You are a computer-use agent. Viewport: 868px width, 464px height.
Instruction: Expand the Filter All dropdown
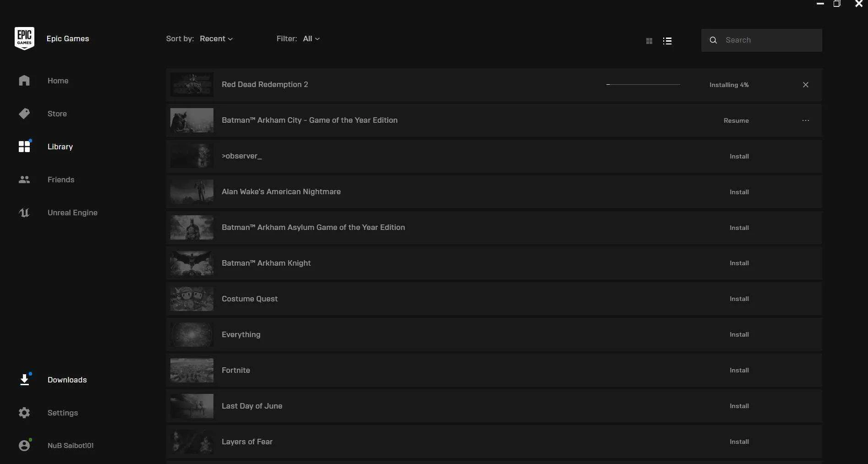311,38
